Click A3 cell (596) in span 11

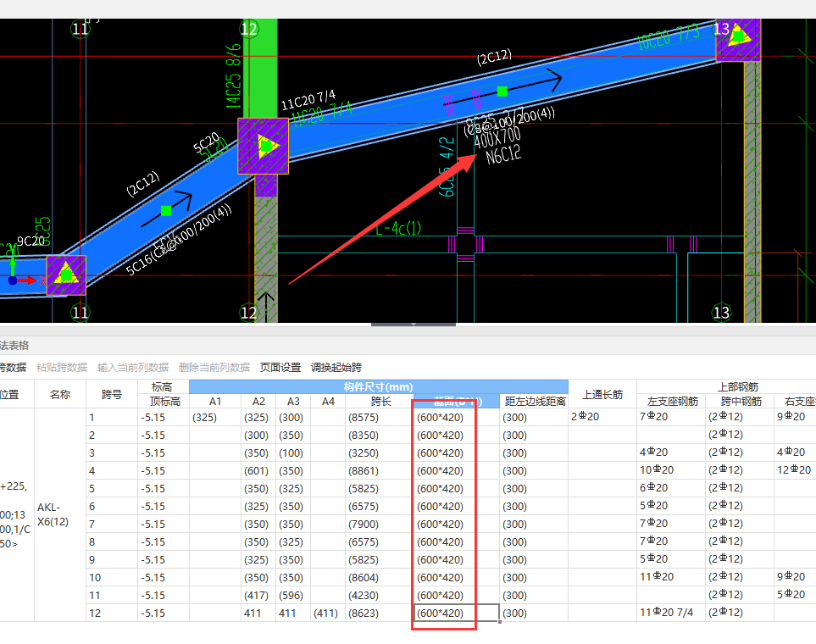tap(293, 595)
